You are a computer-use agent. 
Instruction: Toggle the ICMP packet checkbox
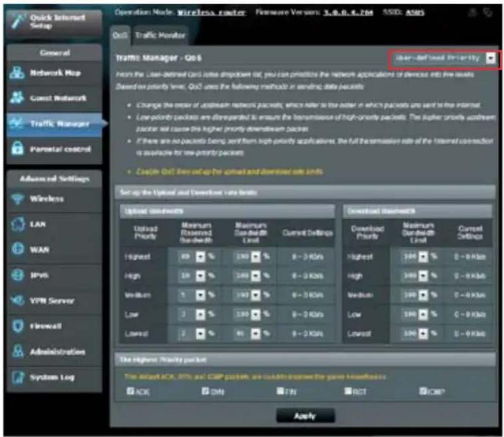(x=423, y=391)
